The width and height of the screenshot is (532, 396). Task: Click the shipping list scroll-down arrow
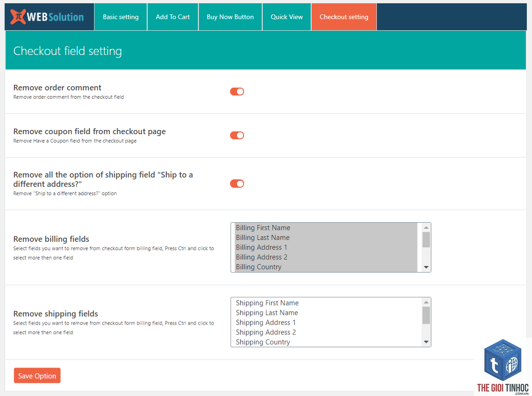(426, 342)
